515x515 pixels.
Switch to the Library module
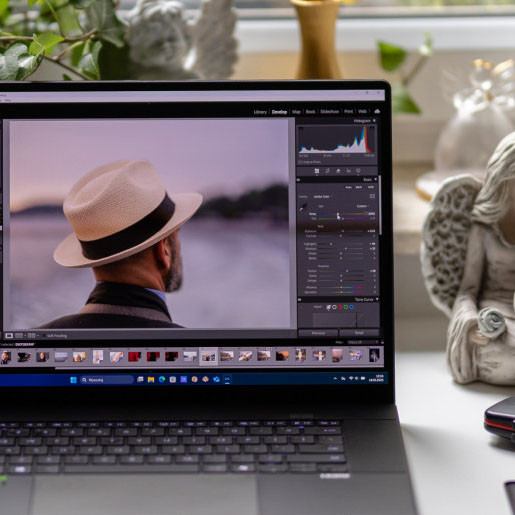(x=260, y=112)
